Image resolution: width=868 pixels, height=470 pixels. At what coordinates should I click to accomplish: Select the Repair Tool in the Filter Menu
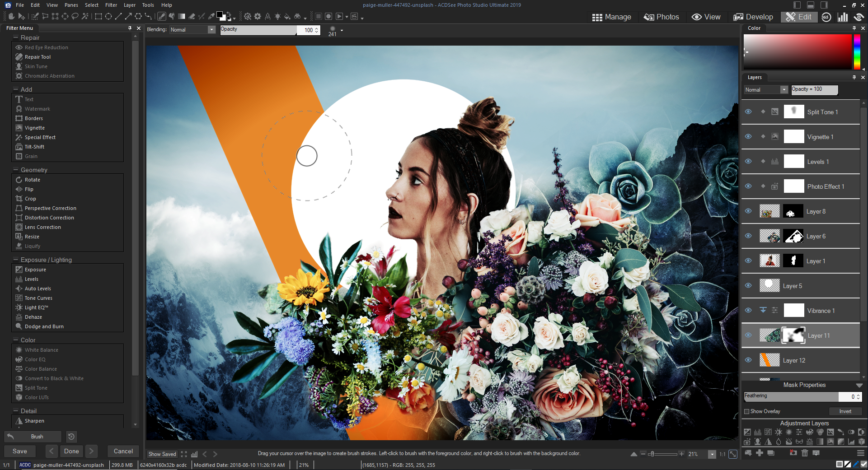[x=38, y=56]
